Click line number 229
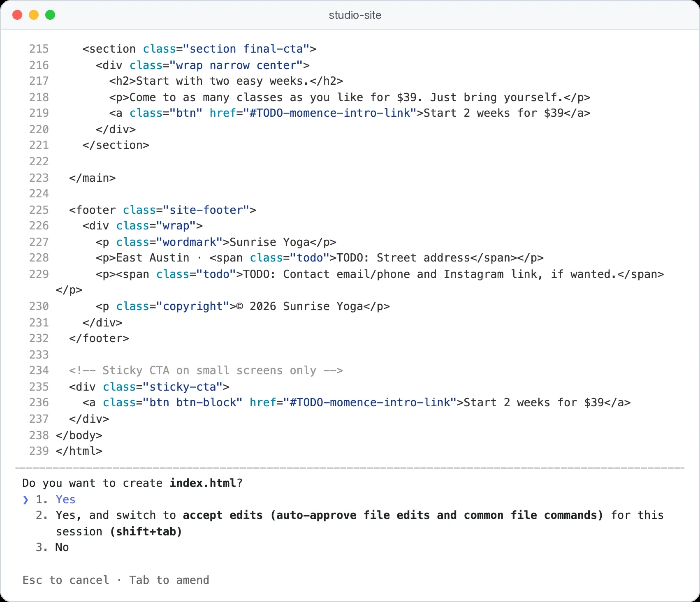The height and width of the screenshot is (602, 700). coord(39,274)
